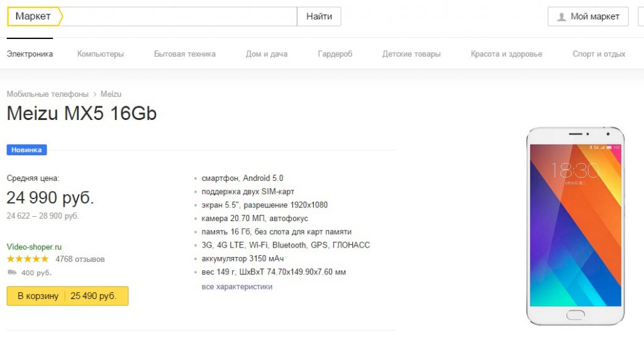
Task: Click the five-star shop rating
Action: click(x=28, y=259)
